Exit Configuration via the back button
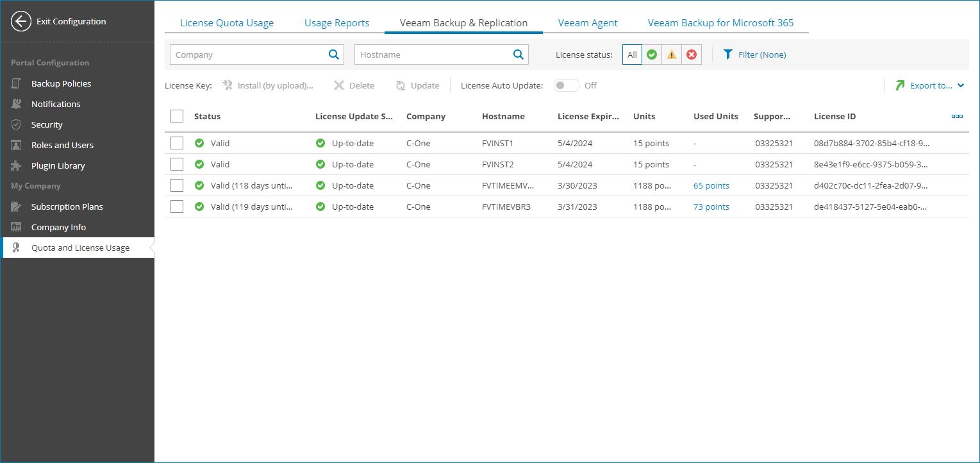 [x=21, y=21]
